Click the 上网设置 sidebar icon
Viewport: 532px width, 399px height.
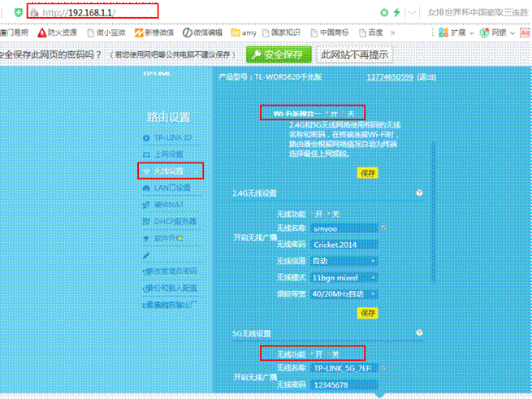pos(135,154)
